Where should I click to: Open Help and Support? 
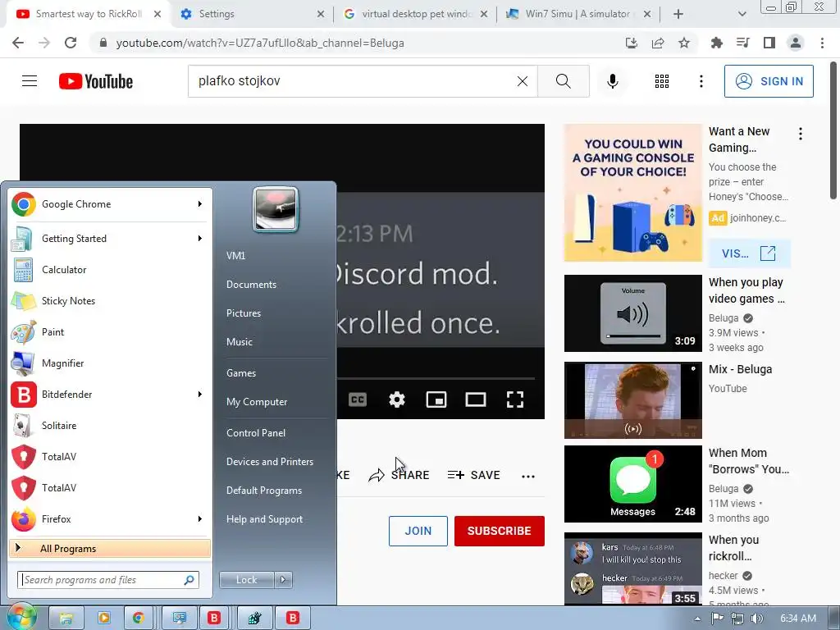(x=264, y=519)
